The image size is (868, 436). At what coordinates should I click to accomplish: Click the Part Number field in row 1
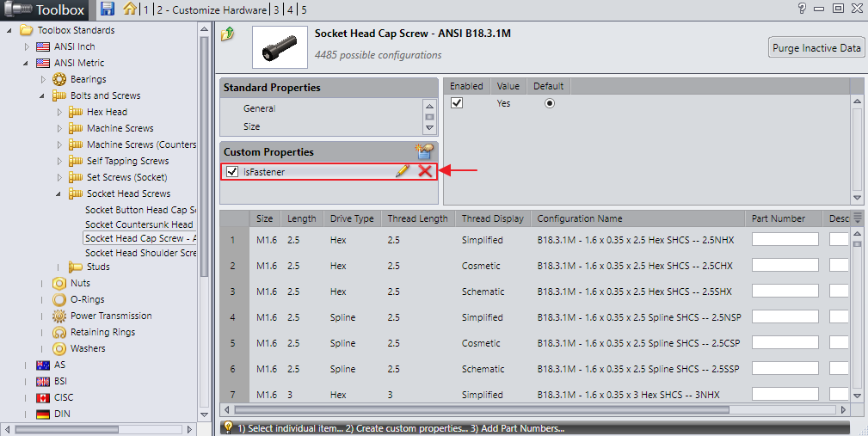785,239
